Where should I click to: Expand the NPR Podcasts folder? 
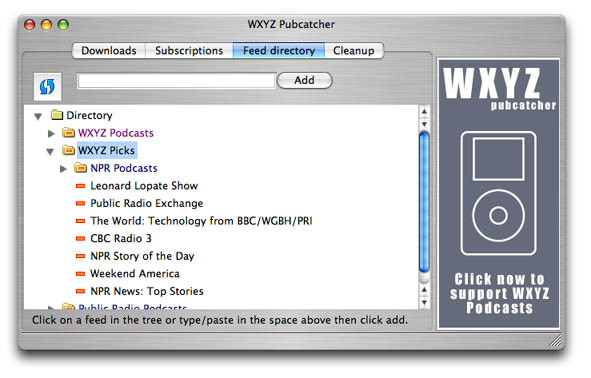pos(63,168)
